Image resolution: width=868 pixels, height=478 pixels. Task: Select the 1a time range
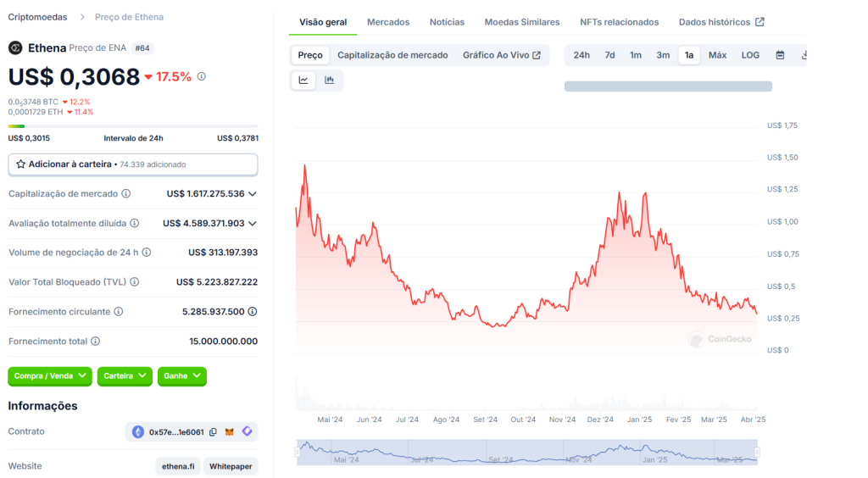click(x=688, y=55)
